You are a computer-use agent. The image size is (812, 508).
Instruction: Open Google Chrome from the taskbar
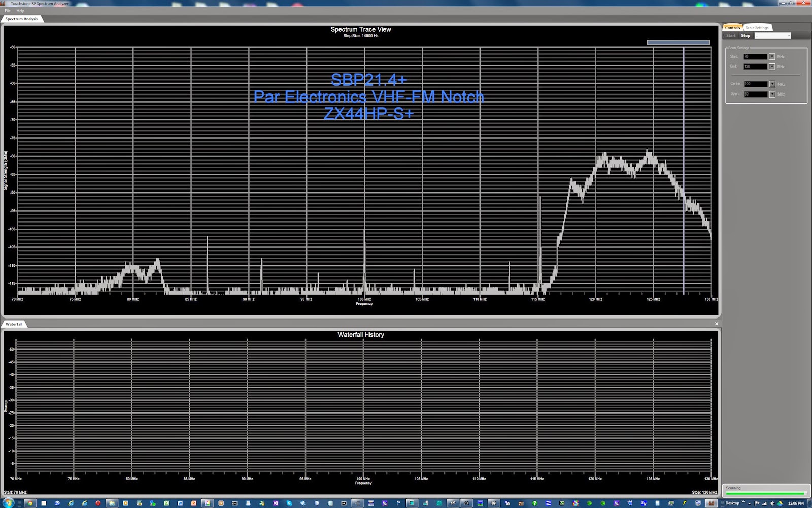tap(30, 503)
